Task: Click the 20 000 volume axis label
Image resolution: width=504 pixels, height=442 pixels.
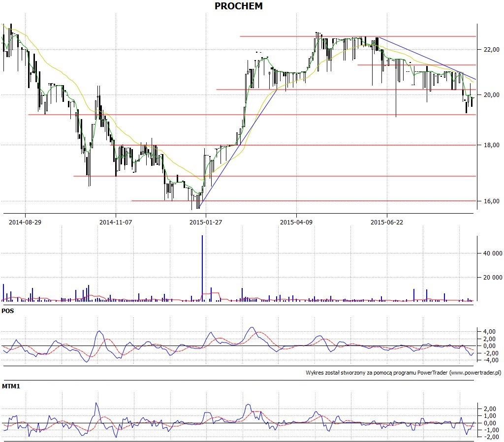Action: 493,278
